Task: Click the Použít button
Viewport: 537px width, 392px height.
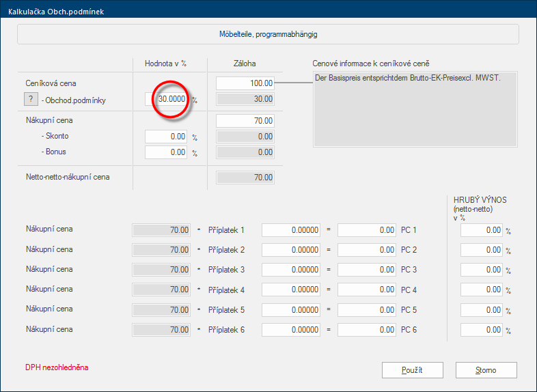Action: click(413, 370)
